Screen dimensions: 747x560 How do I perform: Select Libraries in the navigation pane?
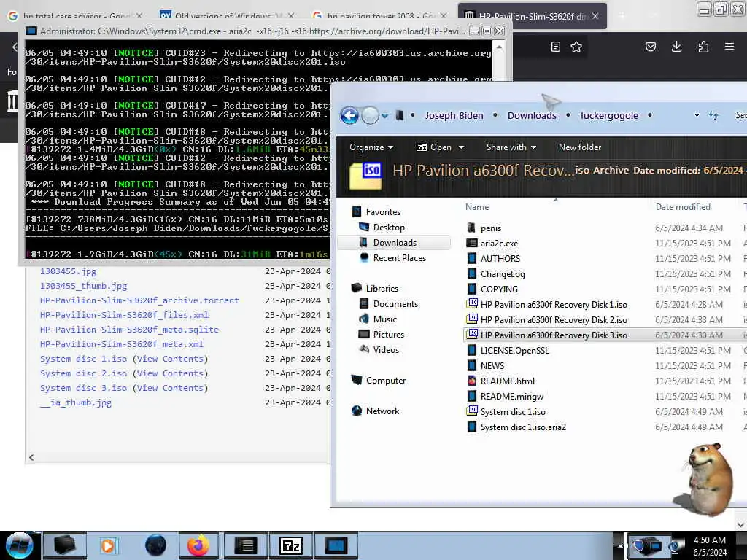click(x=382, y=289)
